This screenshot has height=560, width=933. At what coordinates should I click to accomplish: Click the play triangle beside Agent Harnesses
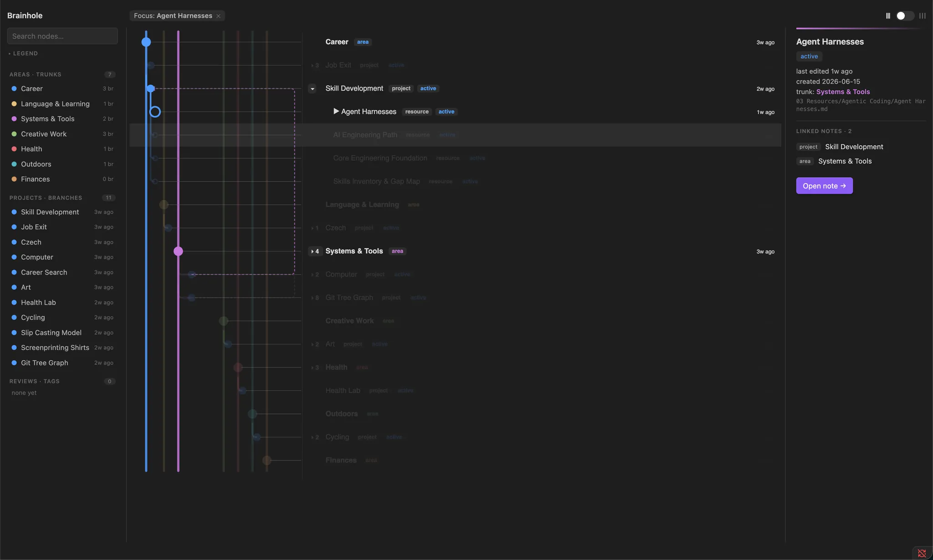pos(336,112)
